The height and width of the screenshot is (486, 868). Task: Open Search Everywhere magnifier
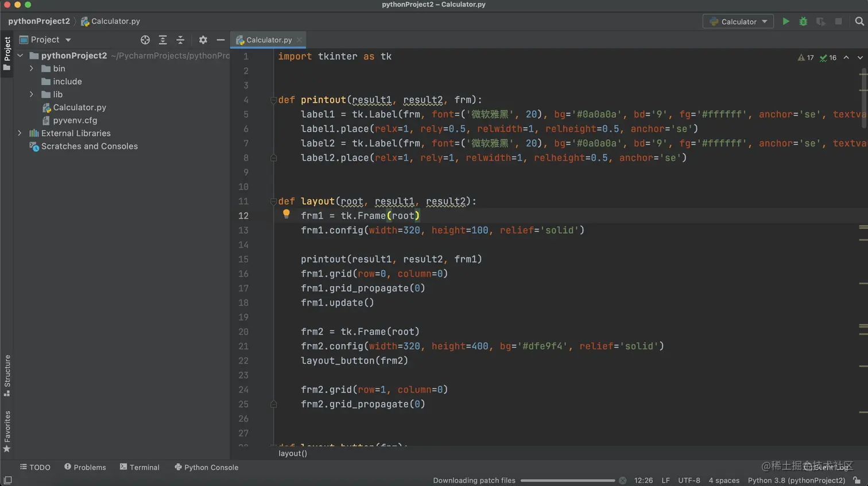[x=859, y=21]
